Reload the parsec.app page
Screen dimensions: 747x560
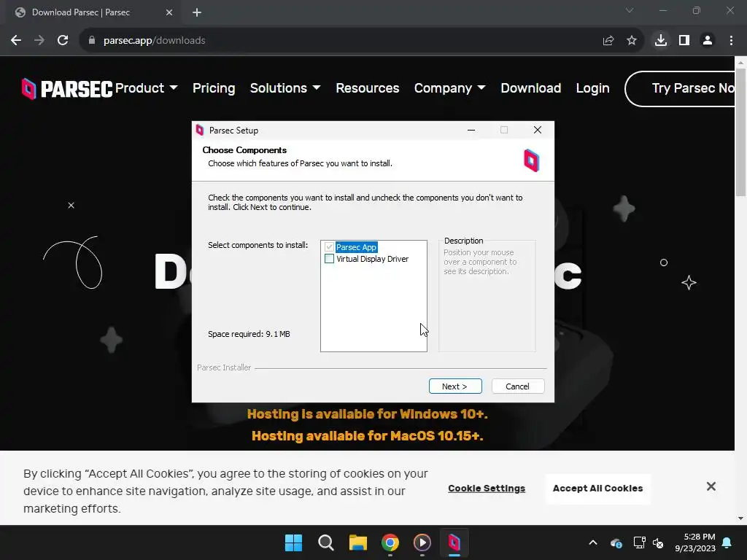tap(63, 41)
